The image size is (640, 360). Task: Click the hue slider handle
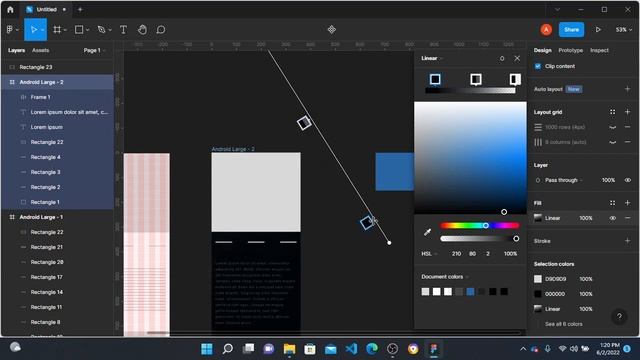pyautogui.click(x=486, y=225)
